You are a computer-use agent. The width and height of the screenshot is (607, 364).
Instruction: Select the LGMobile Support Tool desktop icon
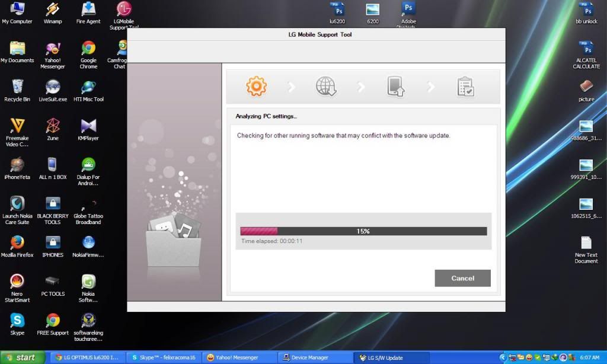pyautogui.click(x=124, y=15)
